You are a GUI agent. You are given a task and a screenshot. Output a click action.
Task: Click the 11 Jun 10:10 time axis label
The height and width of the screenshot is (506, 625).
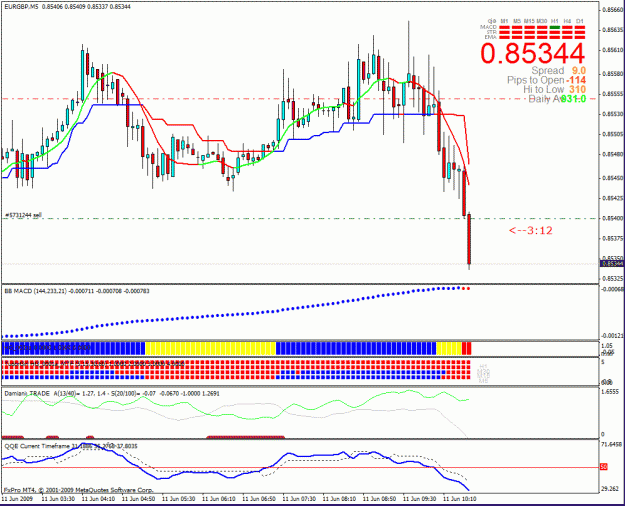pos(460,499)
